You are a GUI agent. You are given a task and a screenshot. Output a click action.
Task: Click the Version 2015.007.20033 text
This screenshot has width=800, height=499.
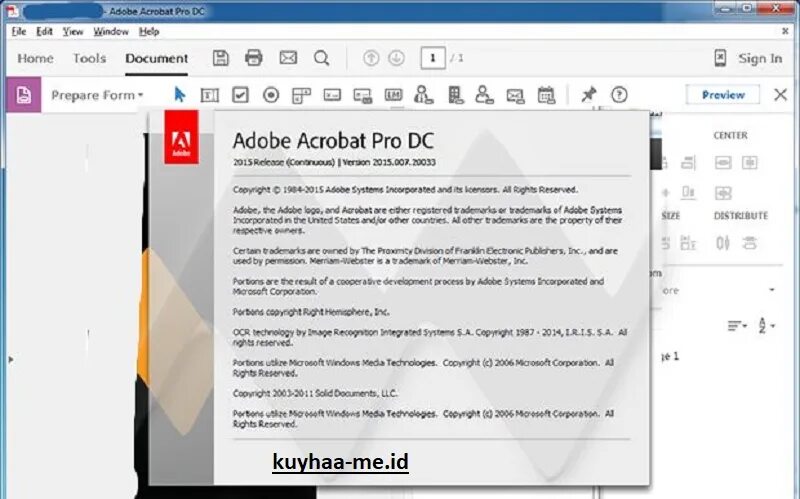(x=389, y=162)
